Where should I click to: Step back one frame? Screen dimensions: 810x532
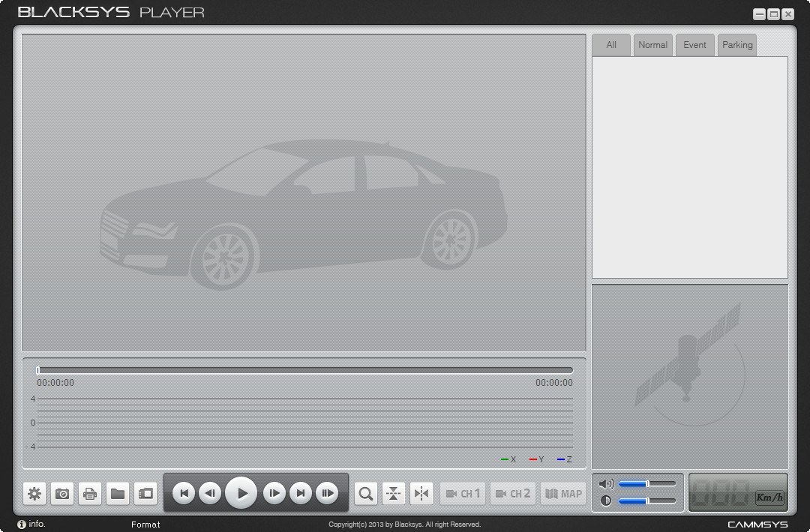click(x=210, y=493)
